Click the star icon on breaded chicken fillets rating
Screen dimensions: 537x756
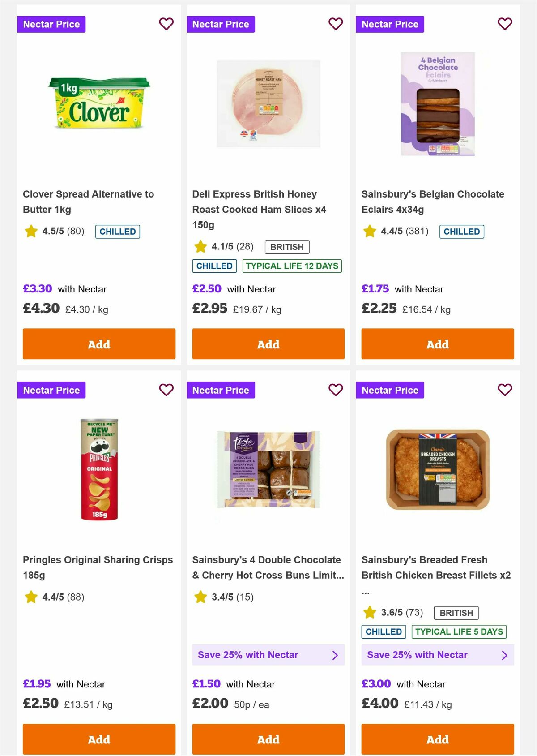coord(369,612)
